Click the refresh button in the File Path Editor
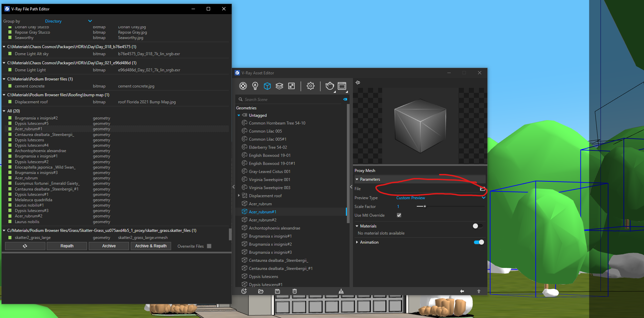 (25, 246)
